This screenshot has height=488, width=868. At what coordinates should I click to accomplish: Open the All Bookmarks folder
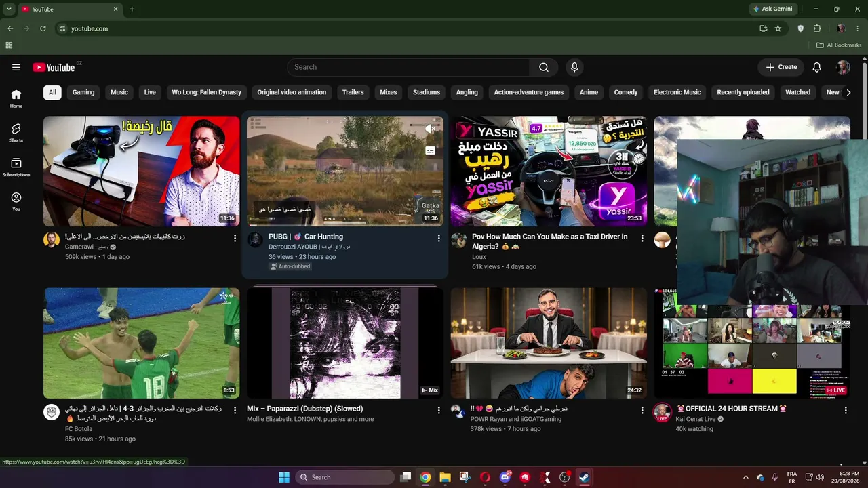click(x=839, y=45)
